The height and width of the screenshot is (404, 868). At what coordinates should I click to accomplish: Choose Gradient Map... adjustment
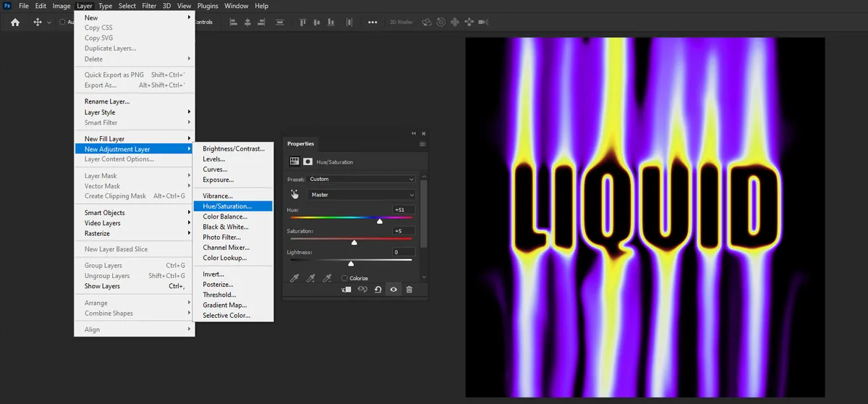tap(234, 305)
